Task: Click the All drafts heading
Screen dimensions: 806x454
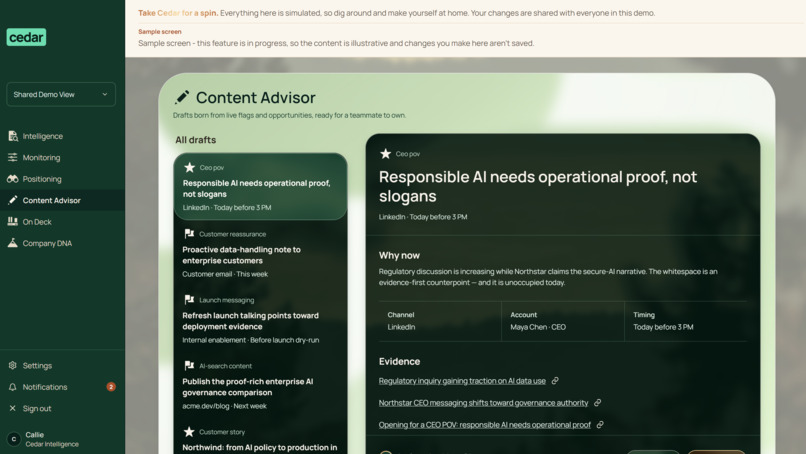Action: [196, 140]
